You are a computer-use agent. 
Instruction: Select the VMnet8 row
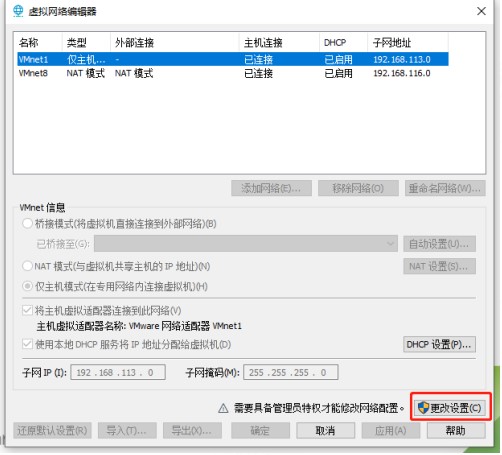[233, 73]
